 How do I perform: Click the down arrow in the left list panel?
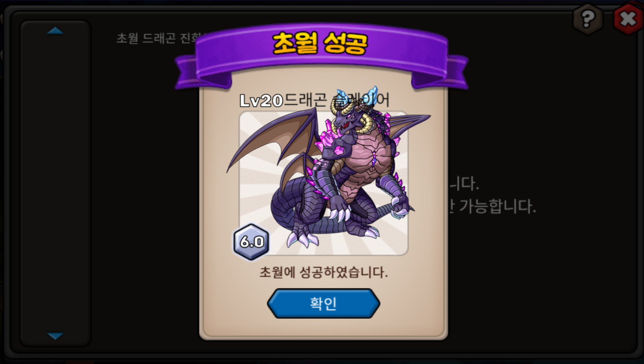coord(55,336)
